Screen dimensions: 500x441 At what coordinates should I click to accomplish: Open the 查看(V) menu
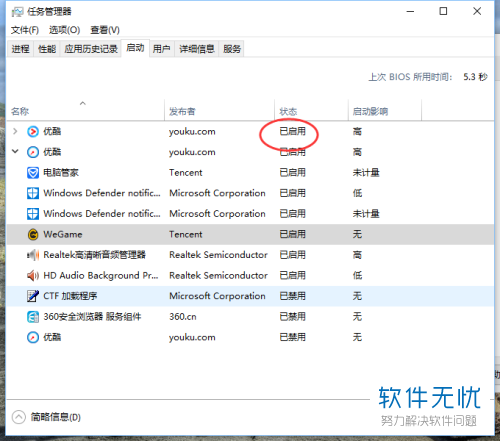click(x=105, y=30)
